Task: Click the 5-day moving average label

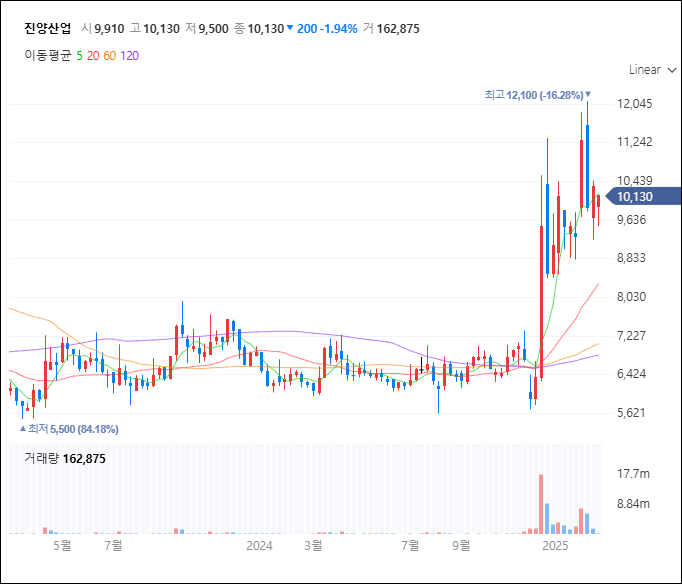Action: (x=79, y=56)
